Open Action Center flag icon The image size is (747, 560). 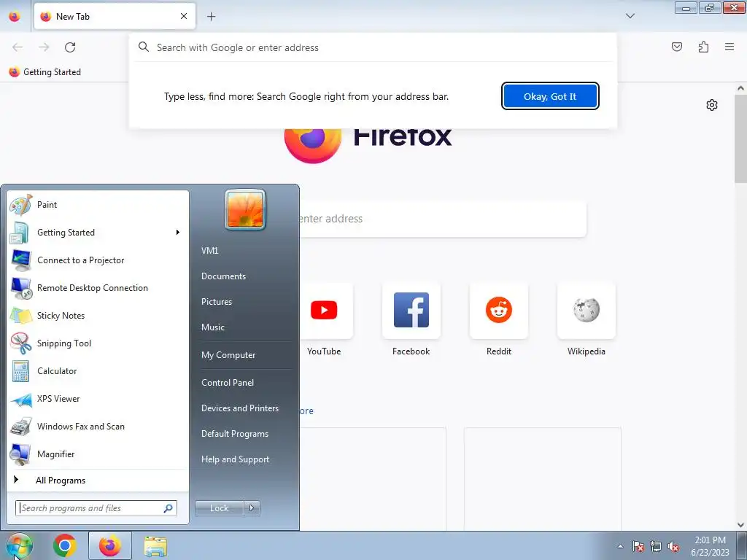638,546
